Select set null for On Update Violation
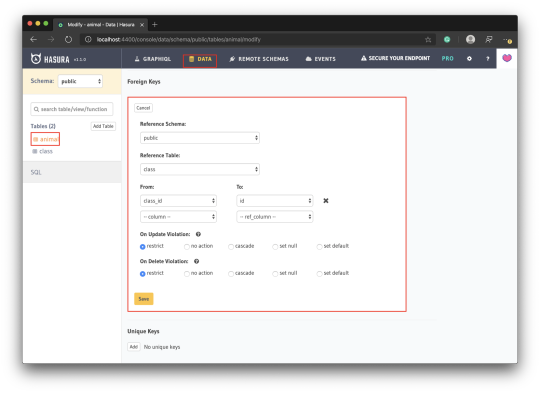The image size is (540, 393). (x=275, y=246)
